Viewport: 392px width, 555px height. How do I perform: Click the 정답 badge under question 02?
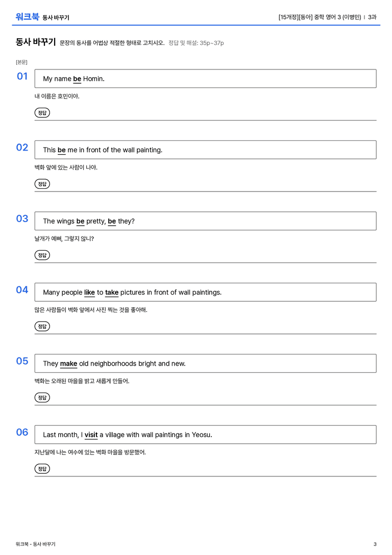[x=42, y=184]
